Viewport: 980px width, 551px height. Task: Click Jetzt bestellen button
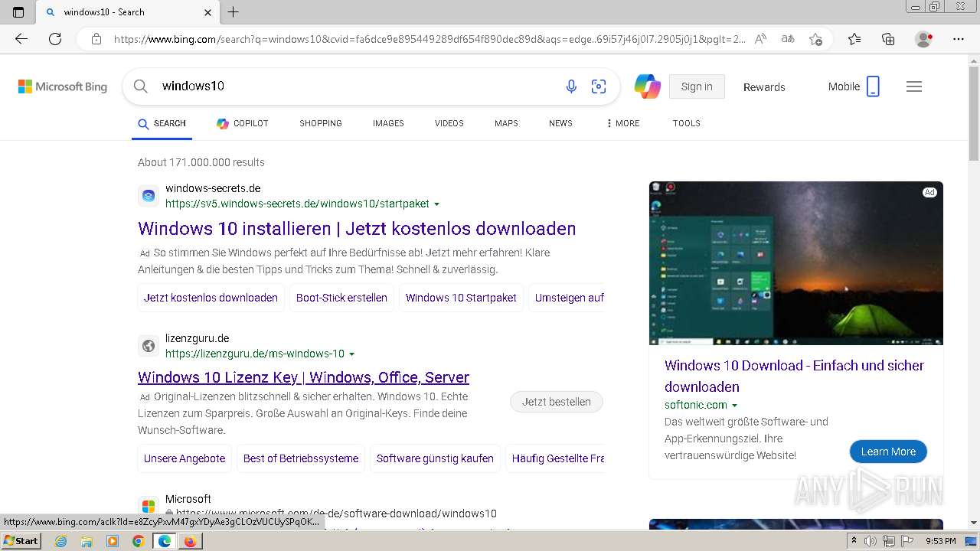point(557,402)
